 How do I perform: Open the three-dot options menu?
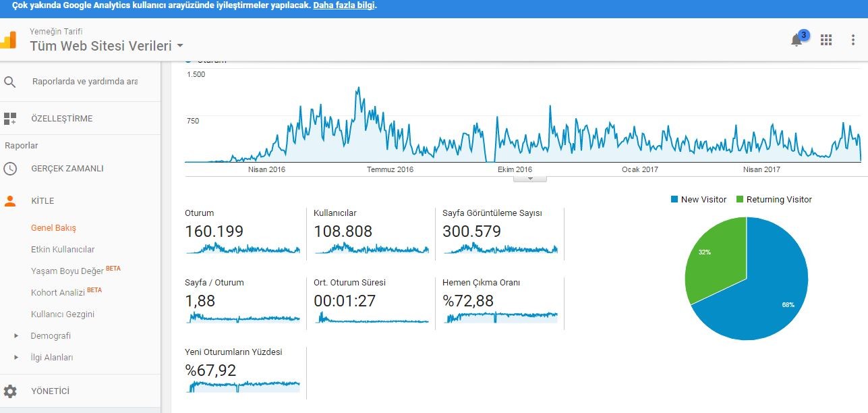(853, 40)
